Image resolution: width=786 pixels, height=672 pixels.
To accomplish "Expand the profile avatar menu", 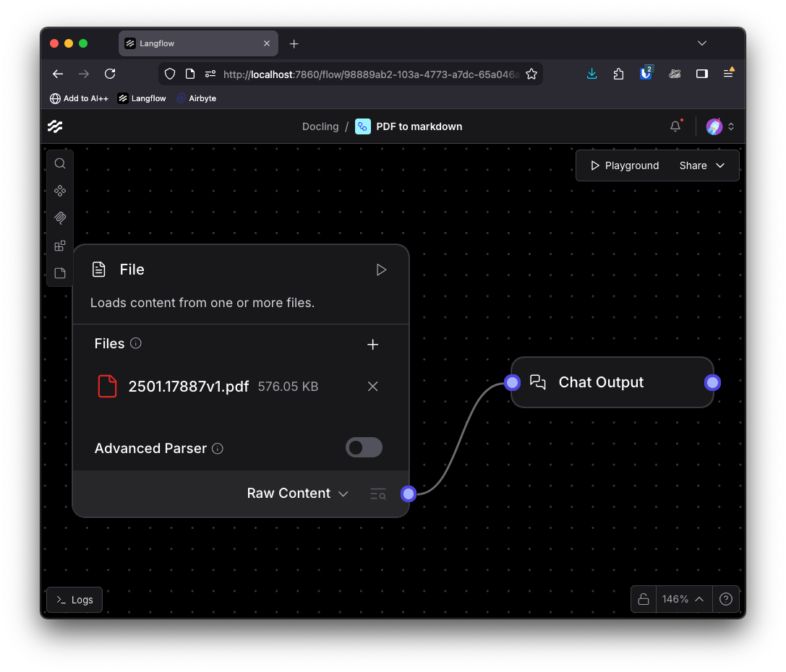I will click(719, 126).
